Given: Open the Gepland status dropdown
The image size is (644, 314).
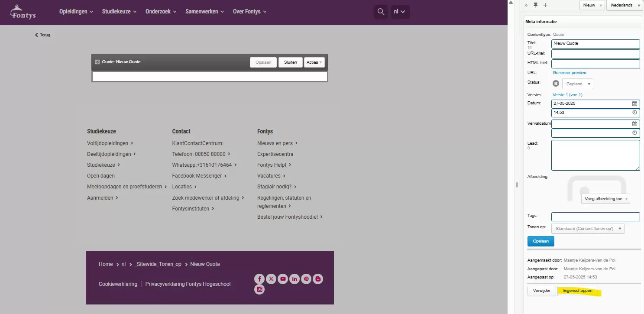Looking at the screenshot, I should pos(577,84).
